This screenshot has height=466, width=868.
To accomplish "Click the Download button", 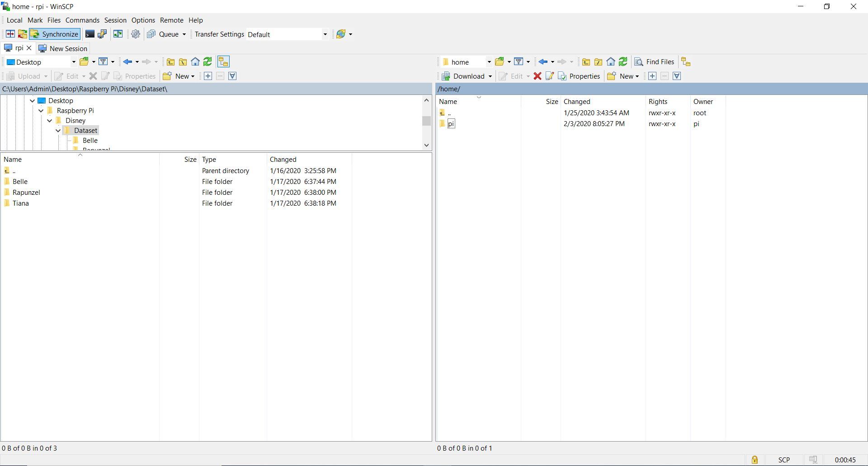I will pyautogui.click(x=462, y=76).
